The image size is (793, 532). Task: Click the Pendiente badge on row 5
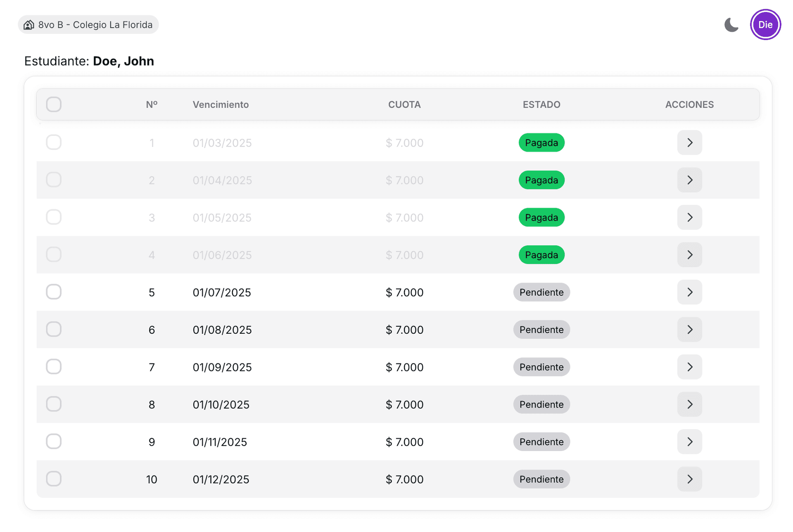541,292
